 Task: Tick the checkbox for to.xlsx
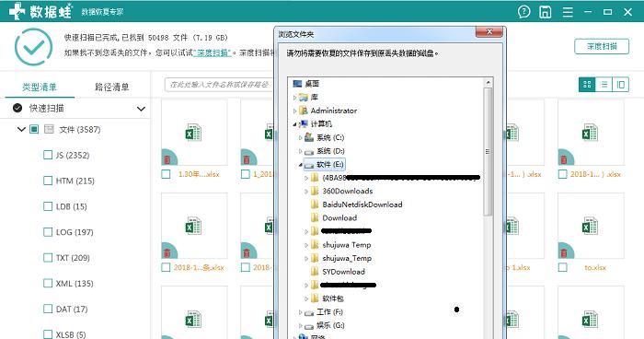point(563,267)
